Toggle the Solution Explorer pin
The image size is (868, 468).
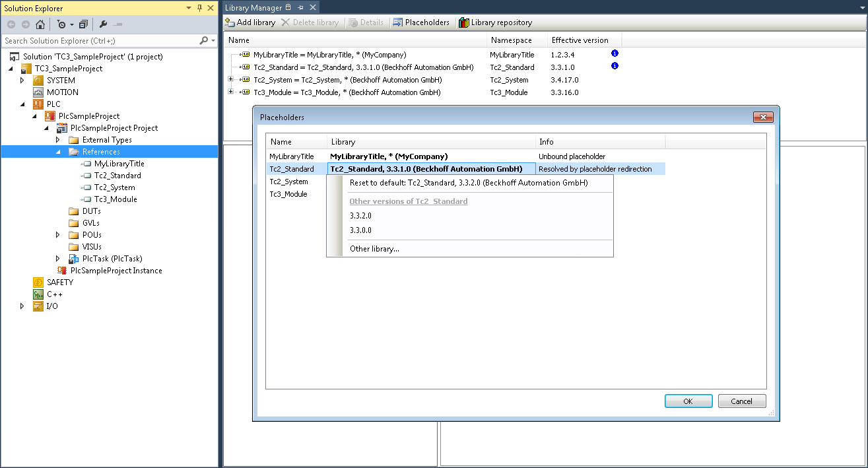pos(198,8)
